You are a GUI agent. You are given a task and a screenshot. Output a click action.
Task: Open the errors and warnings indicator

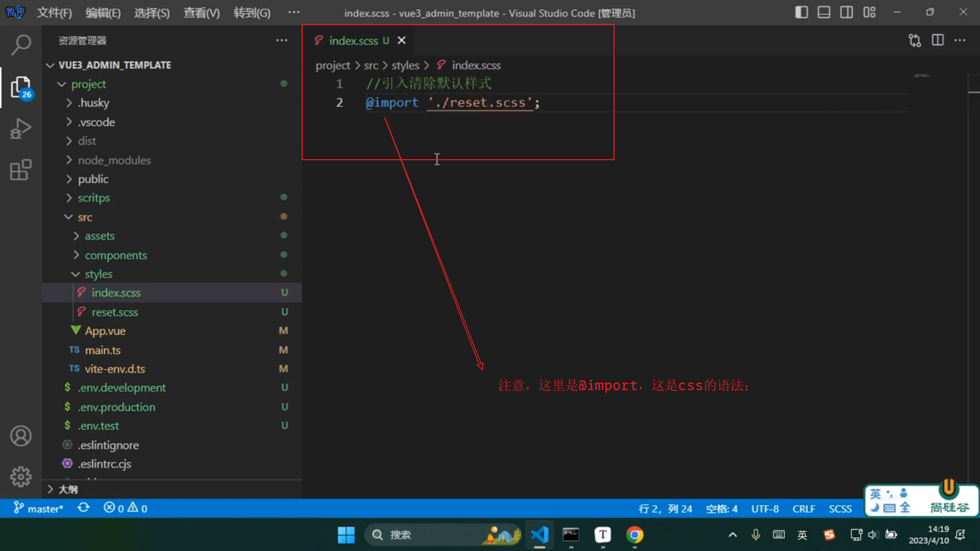pos(126,508)
